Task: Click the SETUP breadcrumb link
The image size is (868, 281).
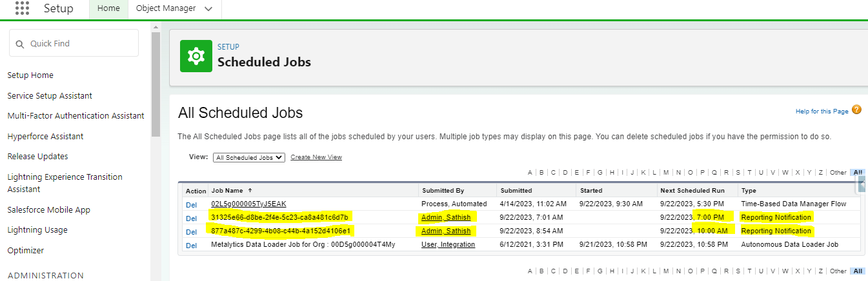Action: coord(228,47)
